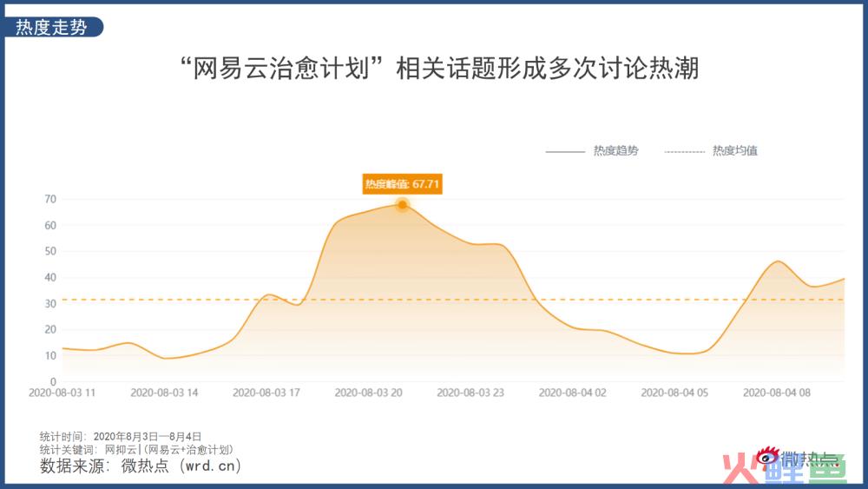The height and width of the screenshot is (489, 868).
Task: Click y-axis value 40
Action: click(x=50, y=277)
